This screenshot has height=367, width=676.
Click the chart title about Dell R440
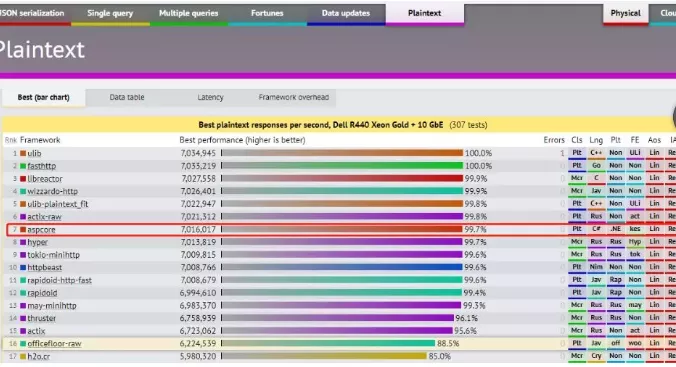coord(320,125)
